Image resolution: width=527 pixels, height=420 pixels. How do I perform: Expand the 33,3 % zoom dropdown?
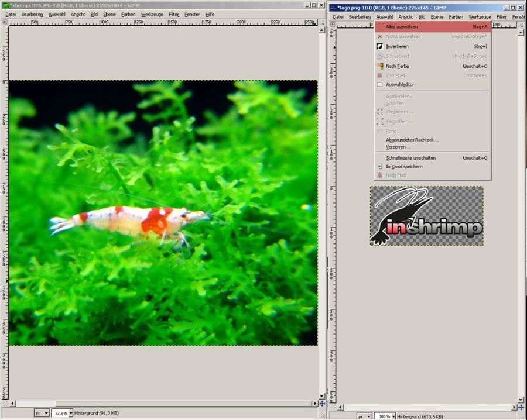pos(71,413)
